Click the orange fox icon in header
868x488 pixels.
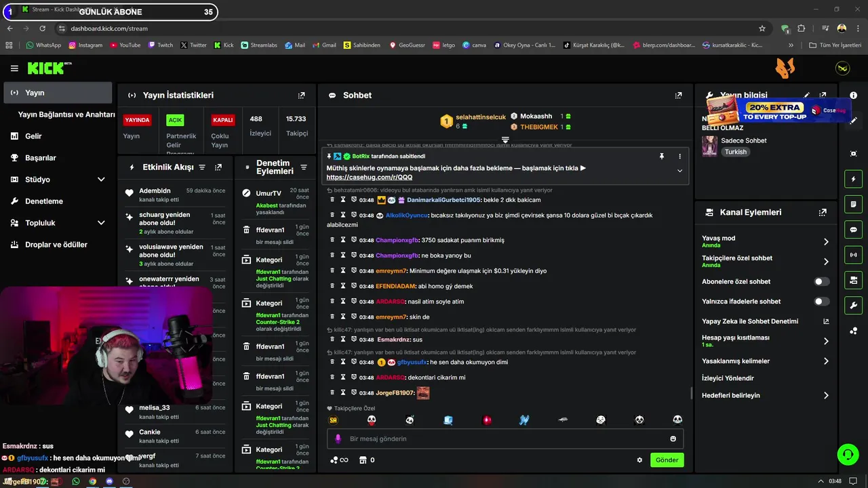point(785,68)
